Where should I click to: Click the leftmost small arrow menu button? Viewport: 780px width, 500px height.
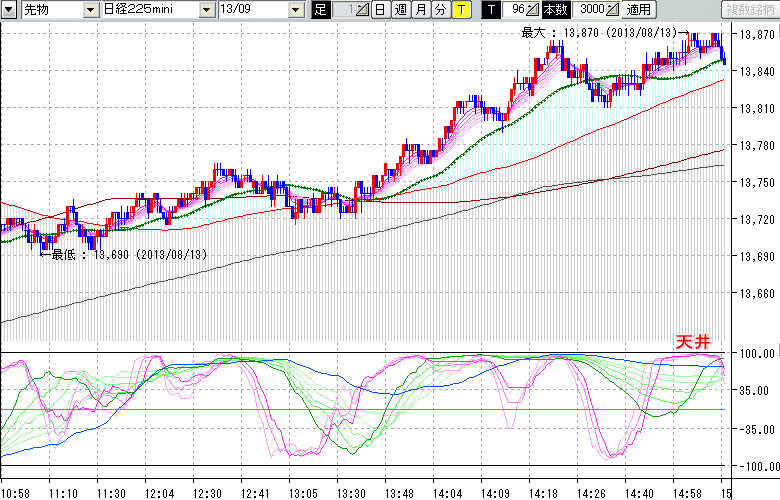click(9, 10)
